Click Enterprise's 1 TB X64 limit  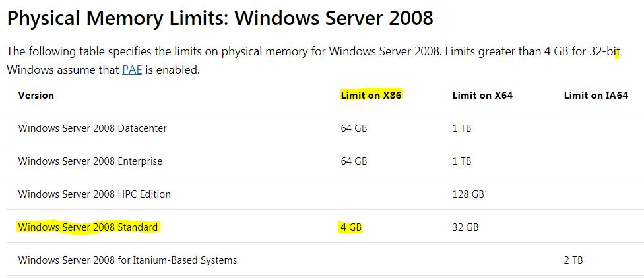[x=462, y=161]
